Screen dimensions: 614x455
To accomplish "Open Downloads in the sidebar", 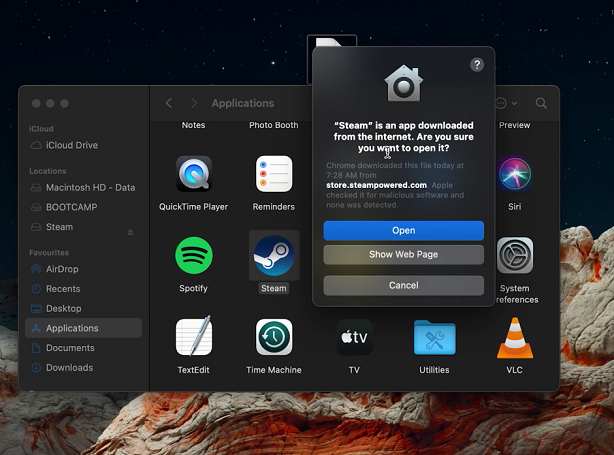I will (x=83, y=368).
